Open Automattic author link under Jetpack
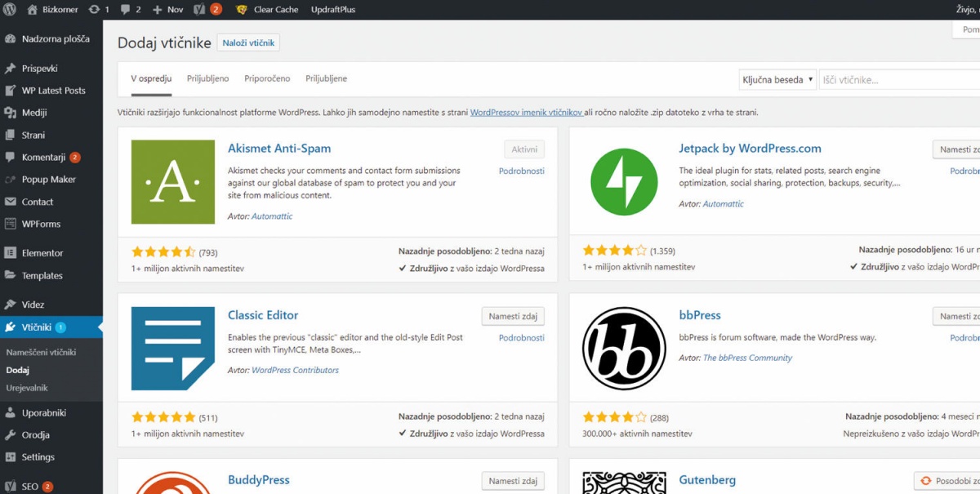 point(724,203)
